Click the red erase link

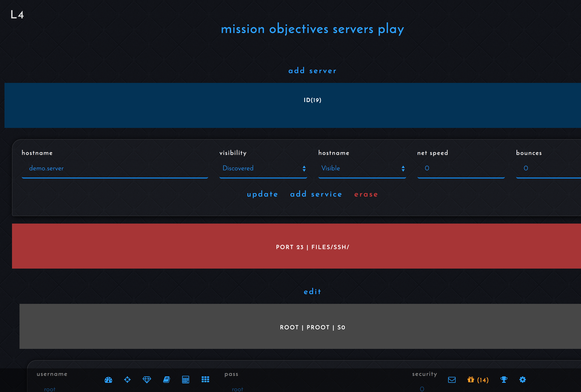coord(366,194)
